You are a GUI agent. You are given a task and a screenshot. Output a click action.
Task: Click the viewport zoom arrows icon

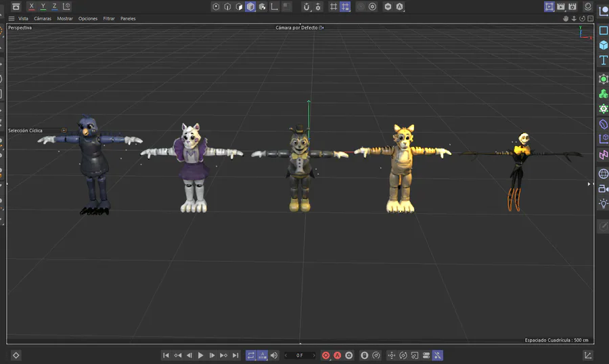(x=574, y=18)
